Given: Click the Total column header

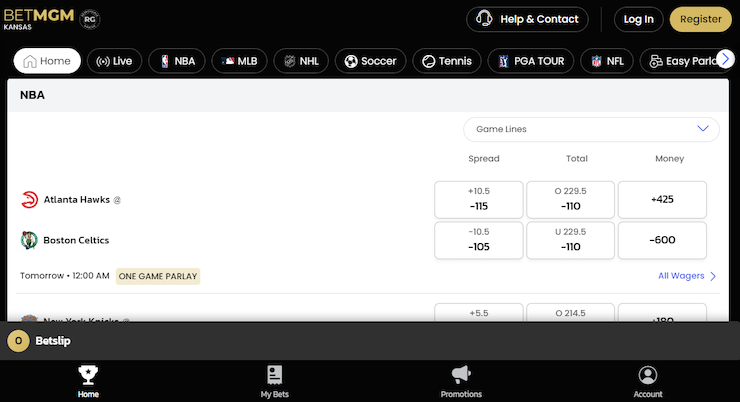Looking at the screenshot, I should (577, 159).
